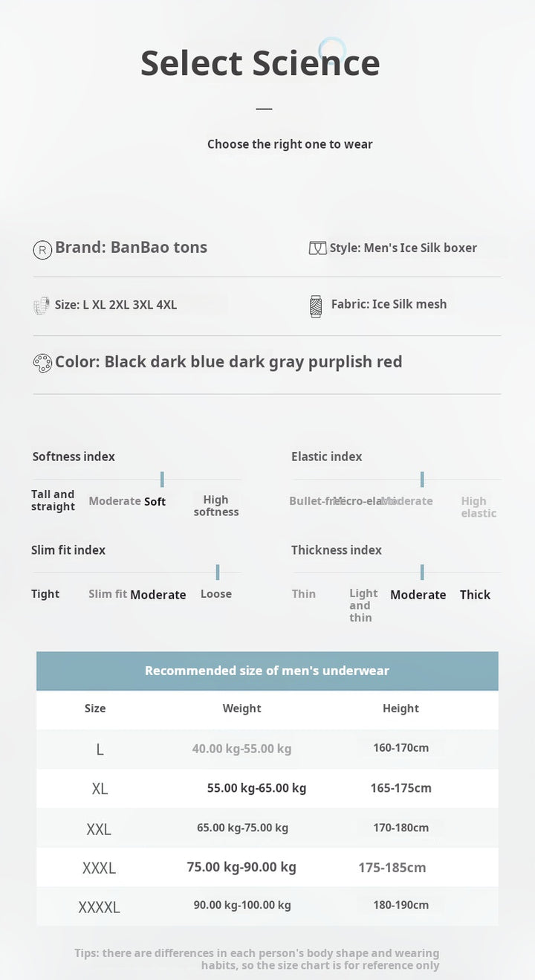This screenshot has width=535, height=980.
Task: Click the Softness index slider marker
Action: (162, 480)
